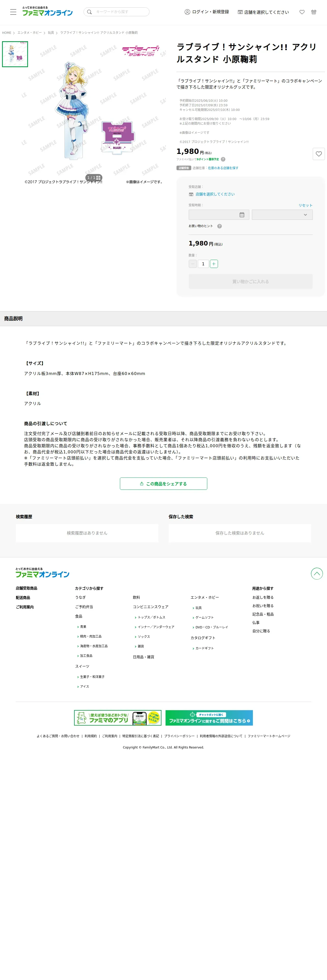Viewport: 327px width, 980px height.
Task: Open the image gallery grid icon
Action: pyautogui.click(x=98, y=178)
